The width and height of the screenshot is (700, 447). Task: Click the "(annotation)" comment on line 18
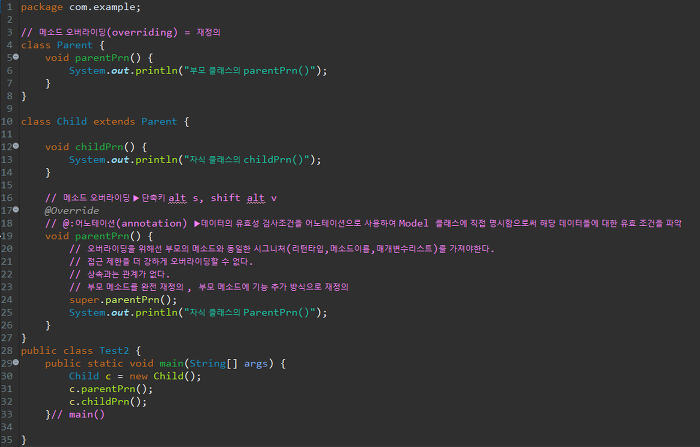click(151, 223)
